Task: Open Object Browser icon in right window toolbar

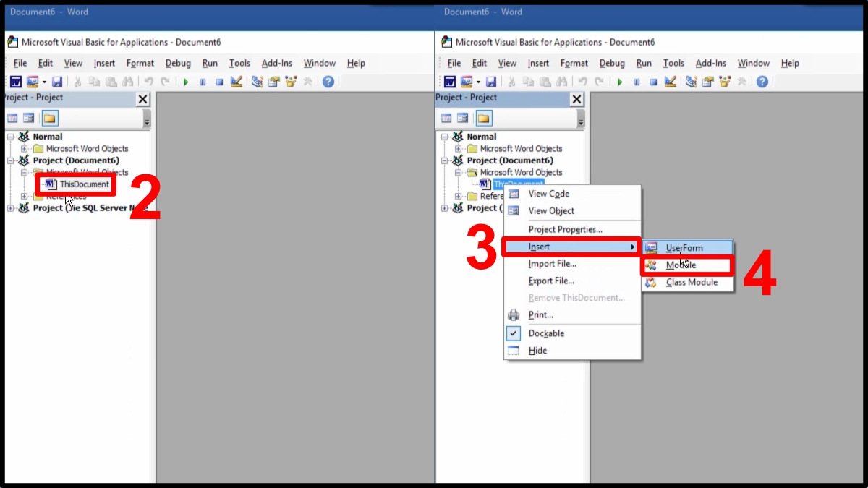Action: 725,82
